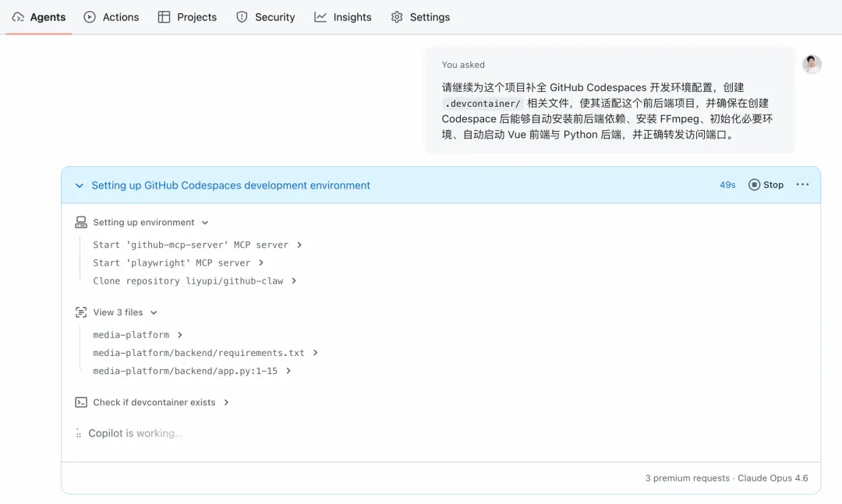
Task: Collapse the Setting up environment section
Action: (x=205, y=223)
